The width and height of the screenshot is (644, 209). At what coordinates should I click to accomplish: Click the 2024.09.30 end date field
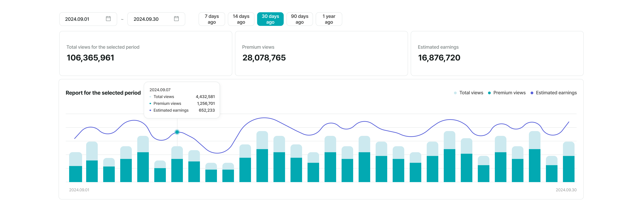pos(146,19)
